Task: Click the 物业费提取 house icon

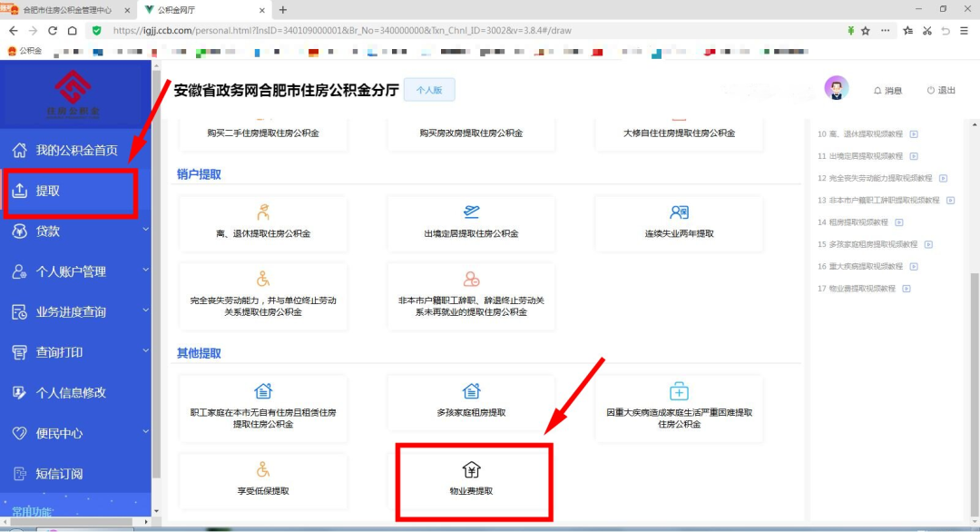Action: [471, 469]
